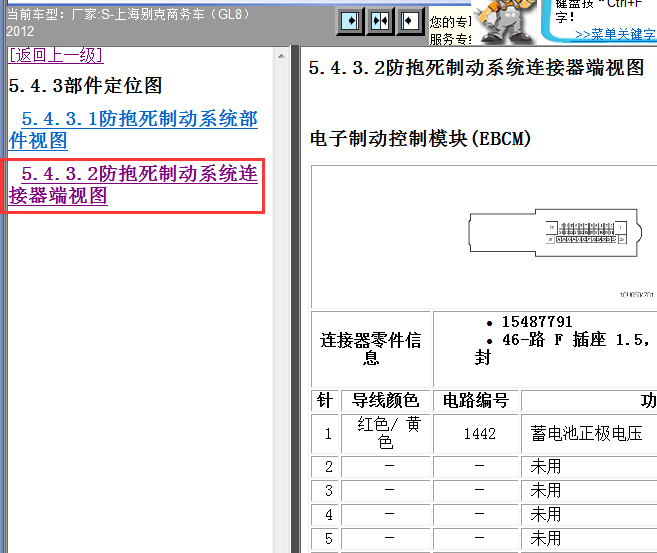Click the middle two-arrow split pane icon
Viewport: 657px width, 553px height.
pyautogui.click(x=381, y=21)
